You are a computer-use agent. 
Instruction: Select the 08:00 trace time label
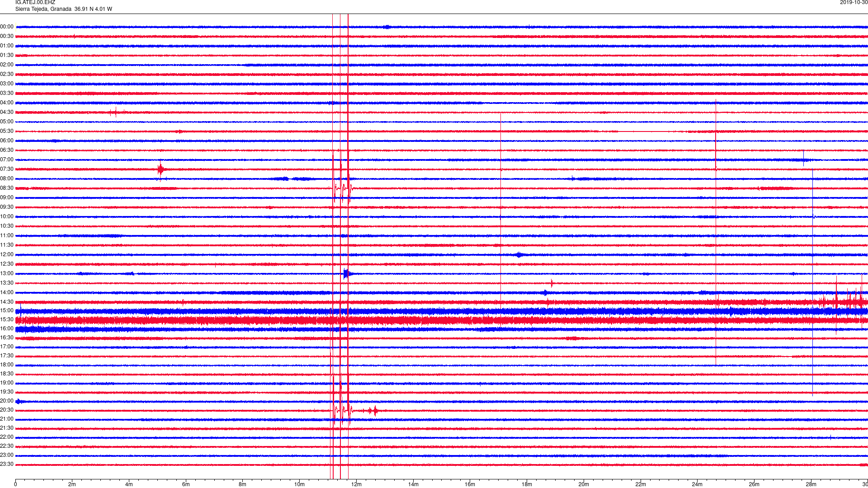coord(7,178)
